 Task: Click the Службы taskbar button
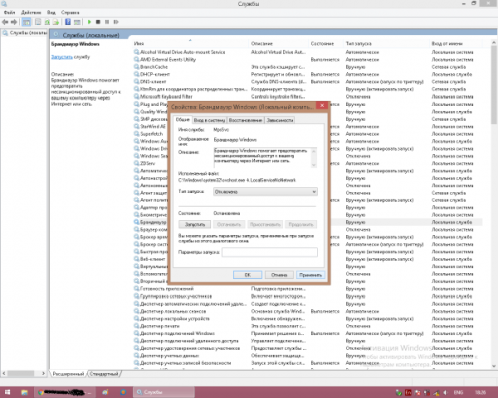coord(164,392)
